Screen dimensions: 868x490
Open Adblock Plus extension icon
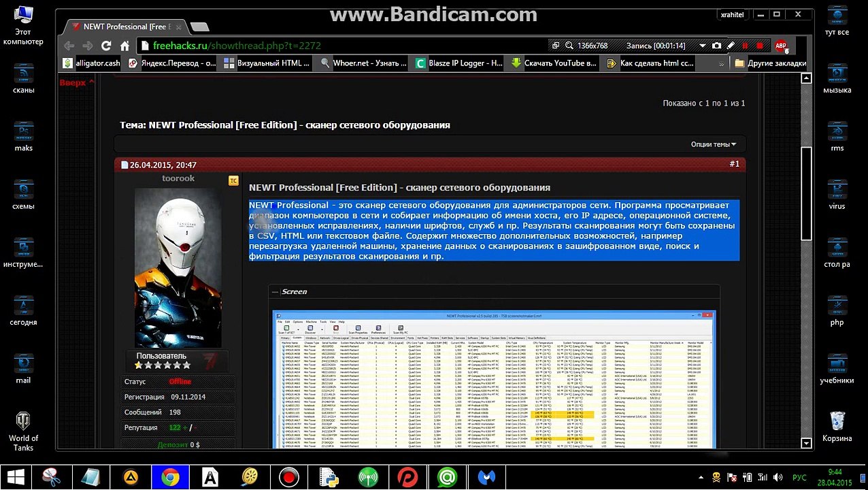[781, 46]
